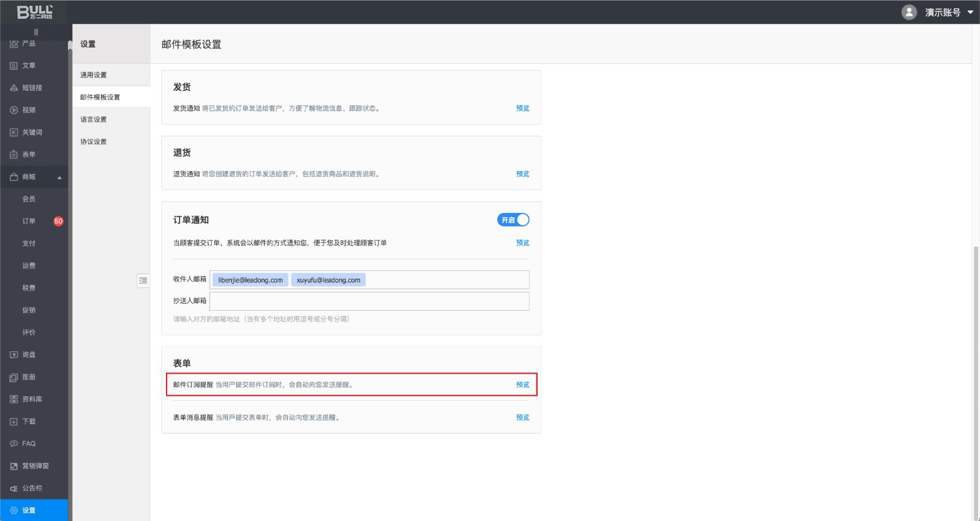This screenshot has width=980, height=521.
Task: Preview the 发货通知 email template
Action: click(523, 108)
